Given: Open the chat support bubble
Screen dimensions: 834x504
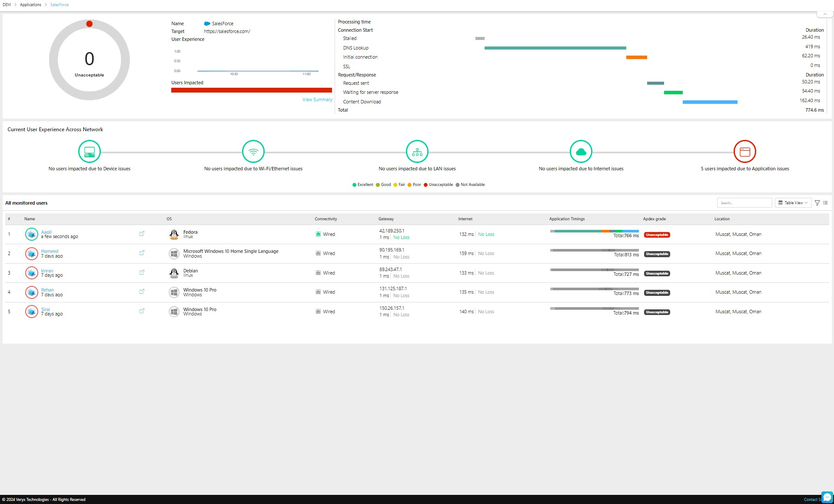Looking at the screenshot, I should (827, 497).
